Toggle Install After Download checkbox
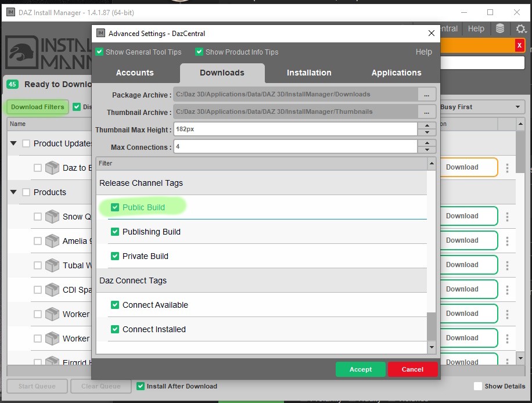The height and width of the screenshot is (403, 532). point(141,386)
